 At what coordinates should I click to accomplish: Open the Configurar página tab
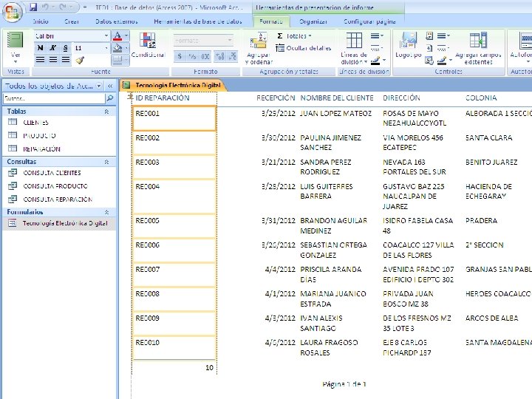pyautogui.click(x=369, y=21)
